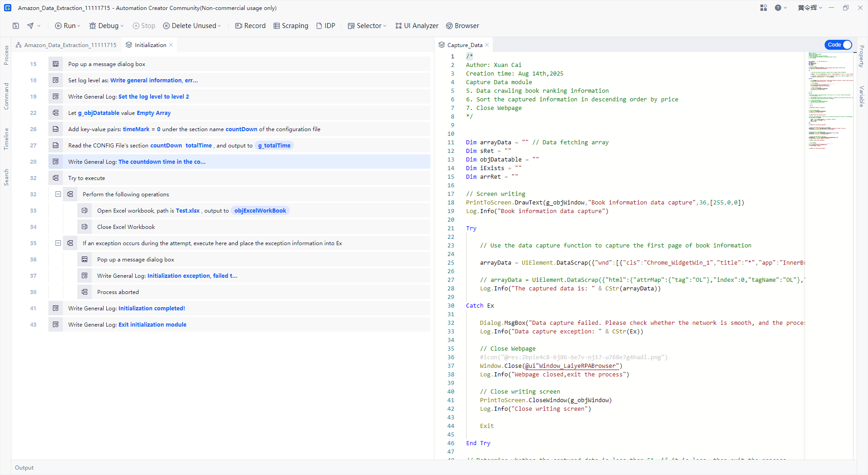Open the Scraping tool

[291, 26]
